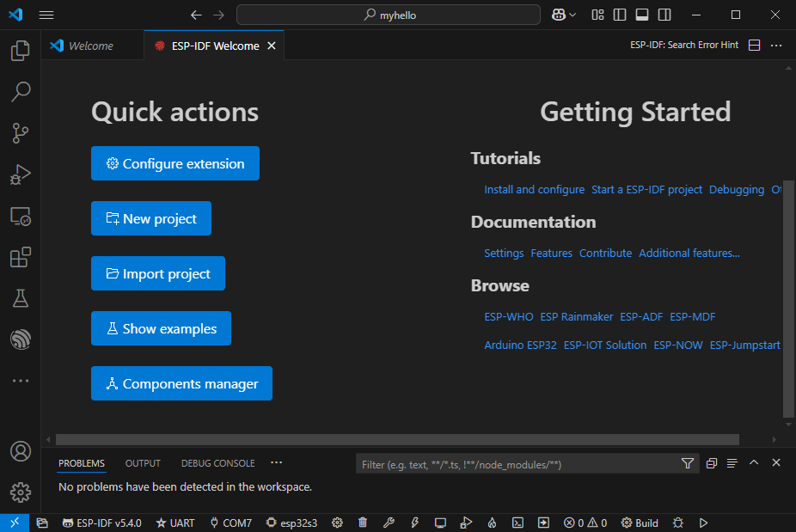Click ESP-IDF: Search Error Hint action

(x=683, y=45)
